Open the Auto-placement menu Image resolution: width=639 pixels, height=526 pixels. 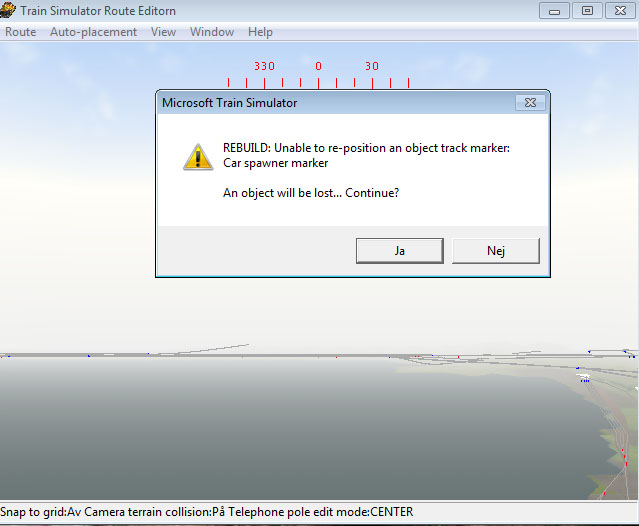93,32
